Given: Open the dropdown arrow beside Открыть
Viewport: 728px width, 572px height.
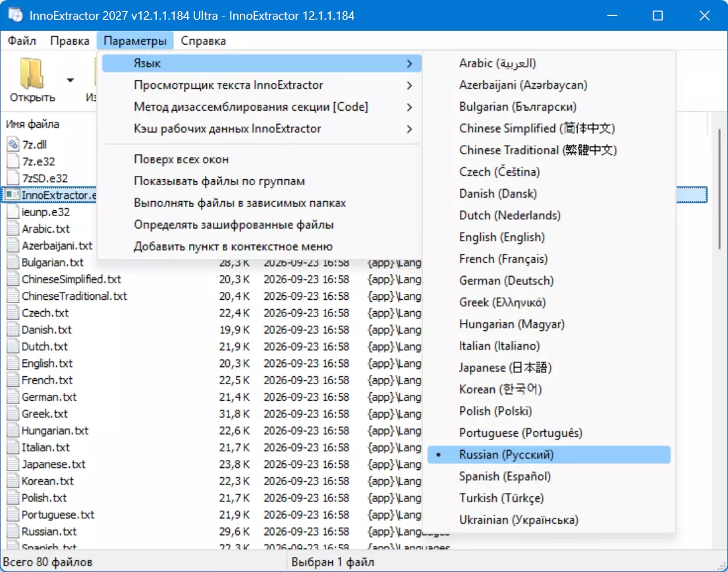Looking at the screenshot, I should [x=70, y=80].
